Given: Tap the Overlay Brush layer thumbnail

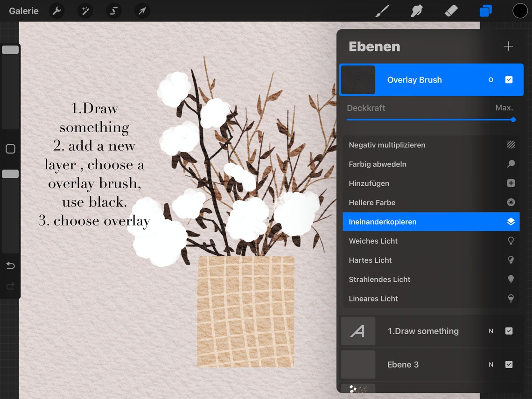Looking at the screenshot, I should [358, 79].
